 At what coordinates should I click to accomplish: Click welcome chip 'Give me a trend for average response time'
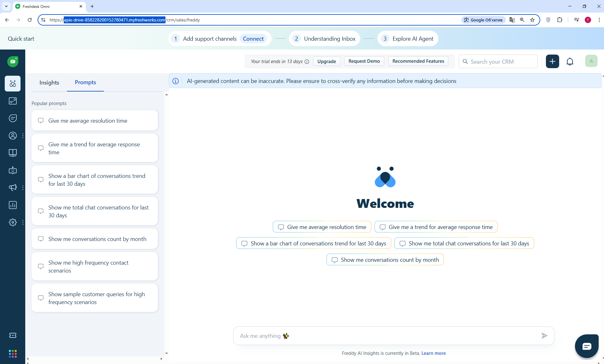(x=436, y=227)
